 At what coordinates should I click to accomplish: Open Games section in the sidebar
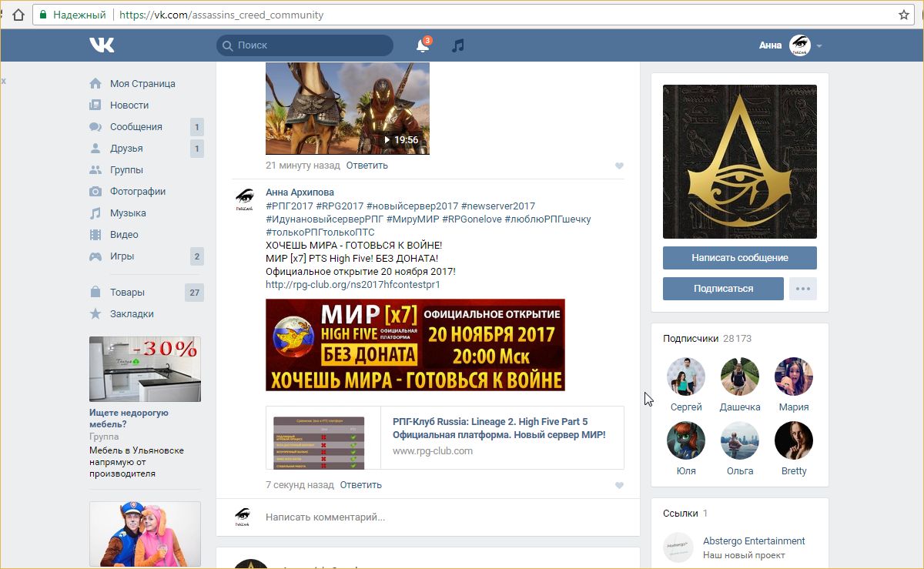click(x=122, y=256)
